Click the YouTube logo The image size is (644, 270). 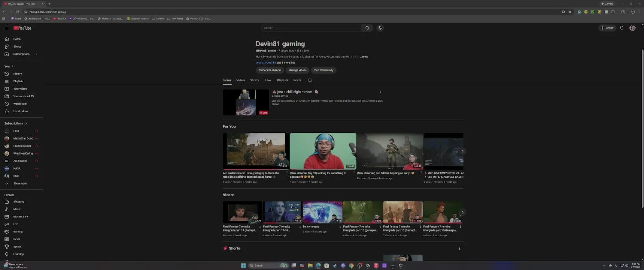pyautogui.click(x=22, y=28)
